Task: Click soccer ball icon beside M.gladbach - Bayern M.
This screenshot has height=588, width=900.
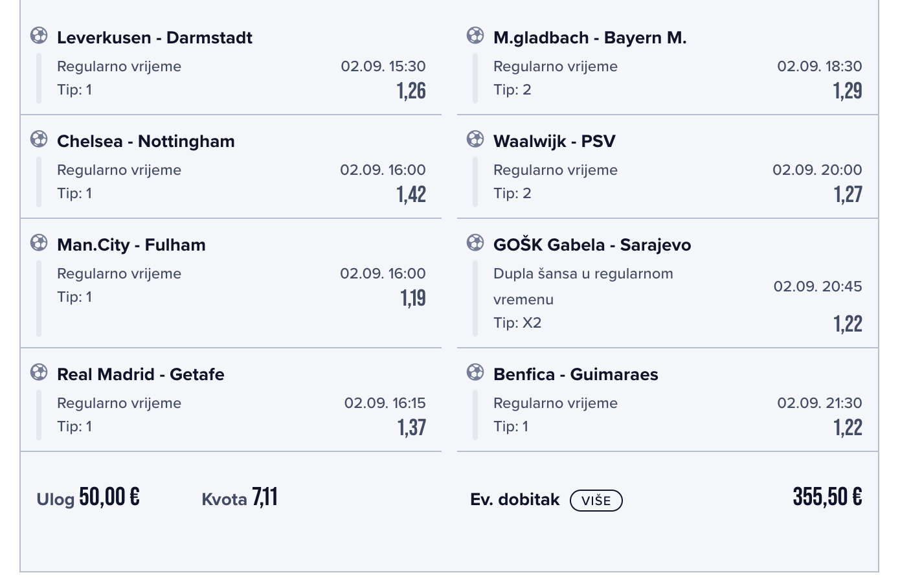Action: coord(475,36)
